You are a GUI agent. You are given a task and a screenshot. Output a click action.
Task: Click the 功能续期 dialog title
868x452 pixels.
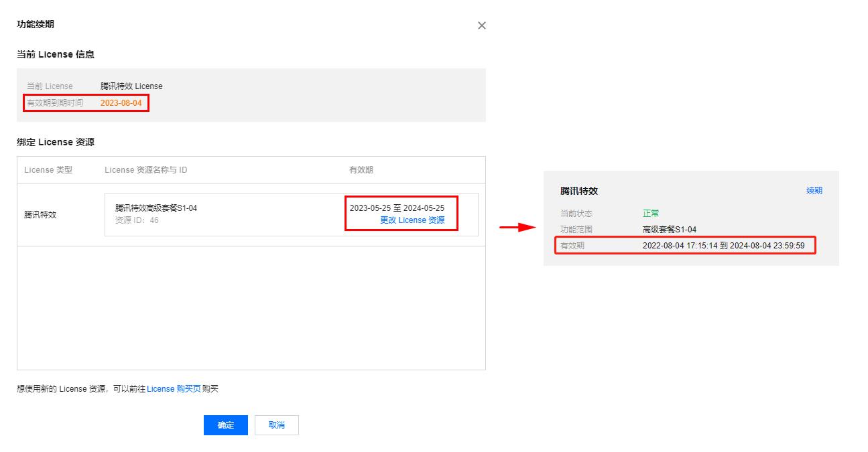36,24
